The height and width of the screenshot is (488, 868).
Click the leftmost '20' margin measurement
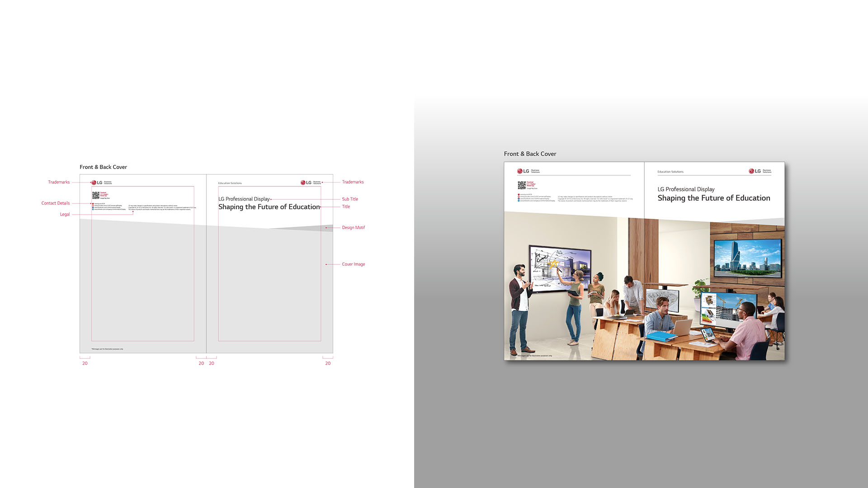(85, 363)
